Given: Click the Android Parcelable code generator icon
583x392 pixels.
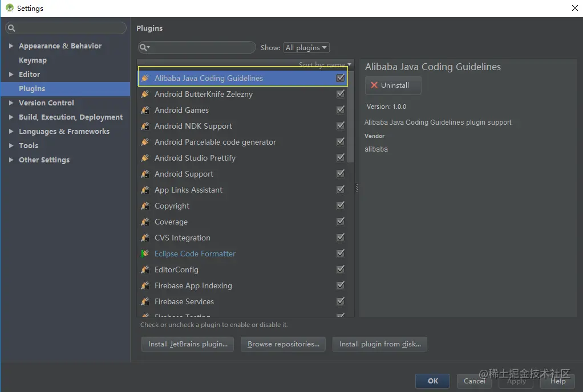Looking at the screenshot, I should (x=145, y=142).
